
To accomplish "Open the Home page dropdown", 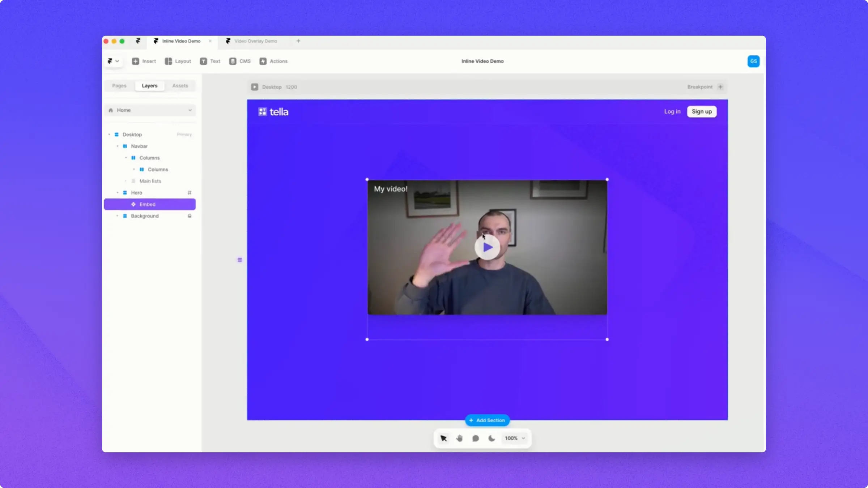I will coord(190,110).
